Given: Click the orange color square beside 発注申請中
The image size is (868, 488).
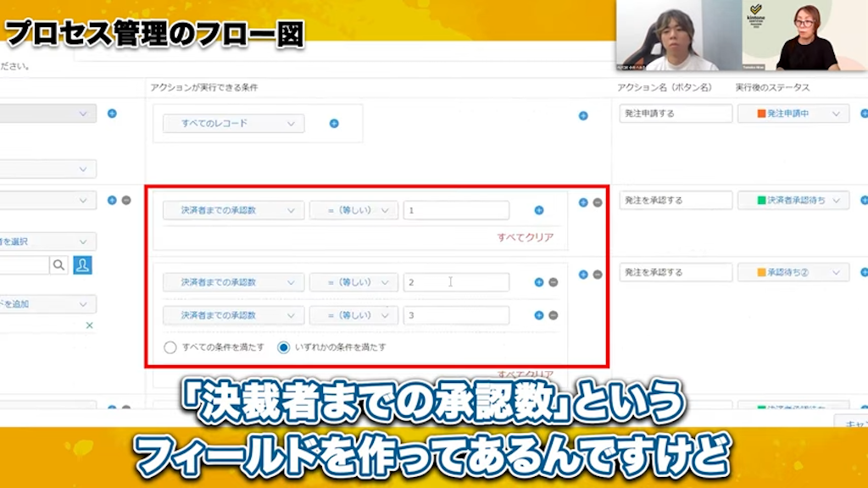Looking at the screenshot, I should [x=760, y=111].
